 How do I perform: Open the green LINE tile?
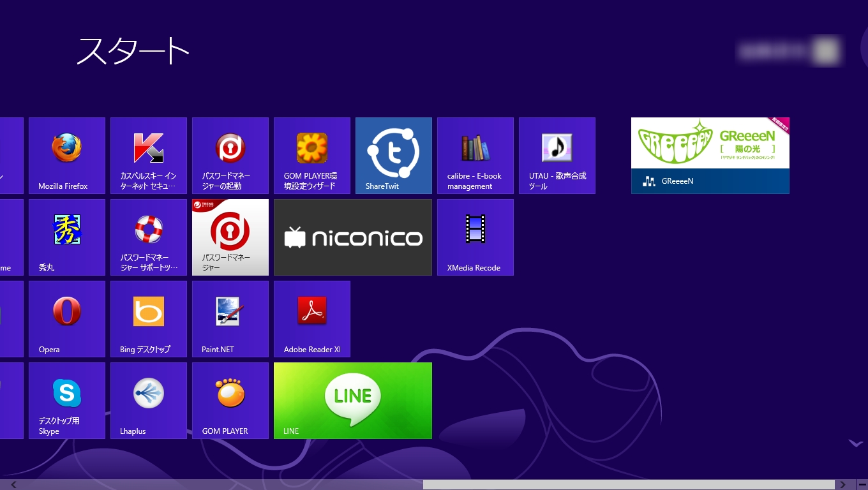(353, 401)
